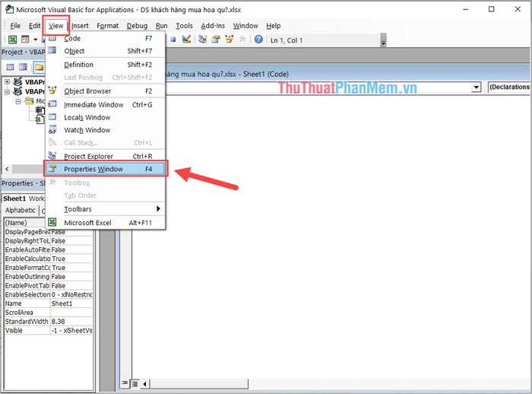Select the Definition menu item
Viewport: 532px width, 394px height.
[105, 65]
